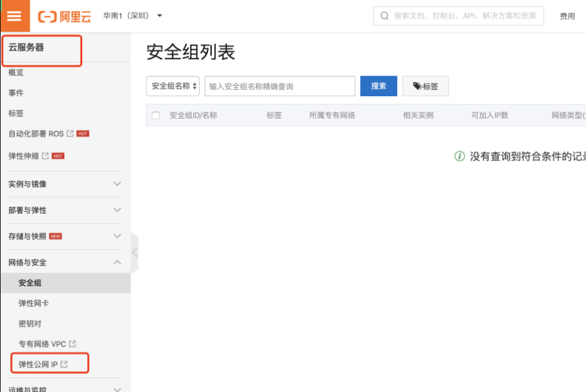Collapse the 网络与安全 section
This screenshot has height=392, width=586.
[117, 262]
